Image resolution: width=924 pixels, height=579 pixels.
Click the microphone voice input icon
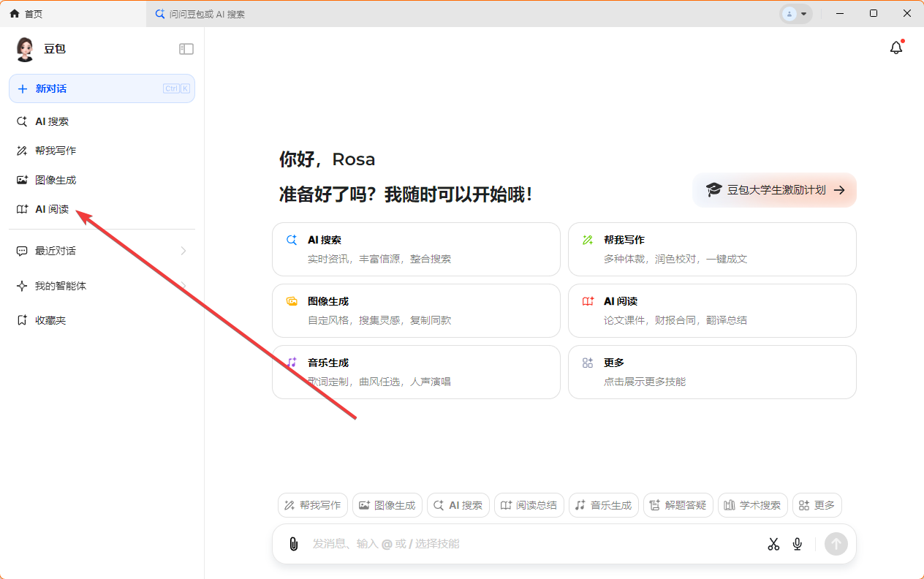(798, 544)
